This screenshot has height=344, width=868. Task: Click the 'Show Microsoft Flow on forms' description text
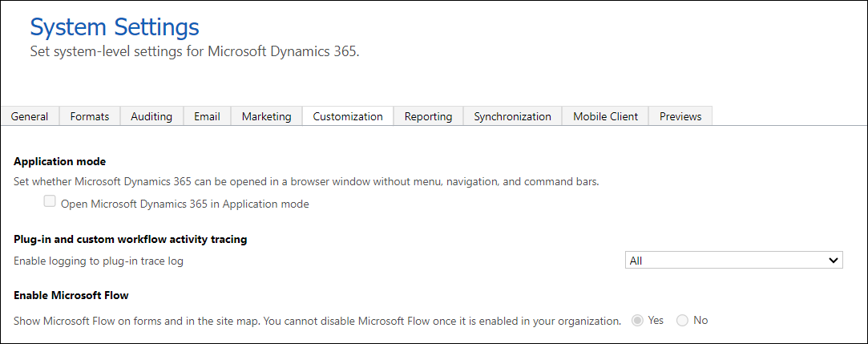pos(317,321)
